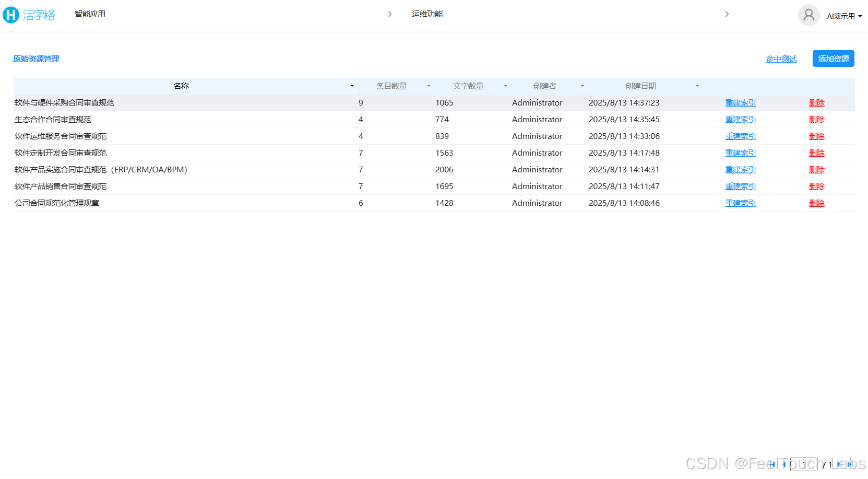Delete 软件运维服务合同审查规范 resource
Viewport: 868px width, 479px height.
[x=817, y=136]
